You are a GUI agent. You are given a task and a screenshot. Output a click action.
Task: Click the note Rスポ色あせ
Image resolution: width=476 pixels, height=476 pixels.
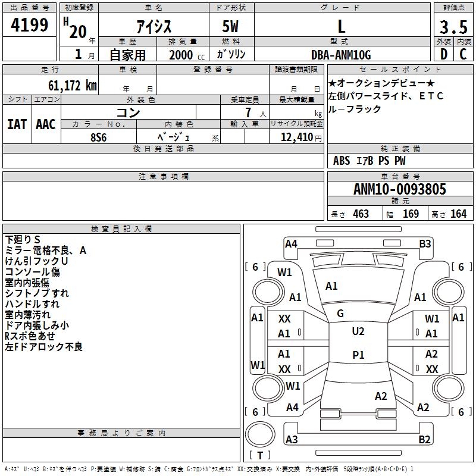click(30, 336)
